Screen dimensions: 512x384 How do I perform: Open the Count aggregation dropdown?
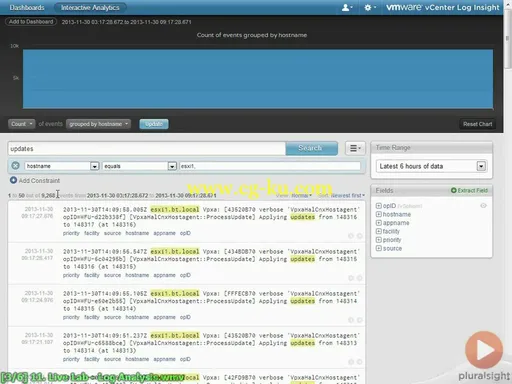[x=21, y=124]
